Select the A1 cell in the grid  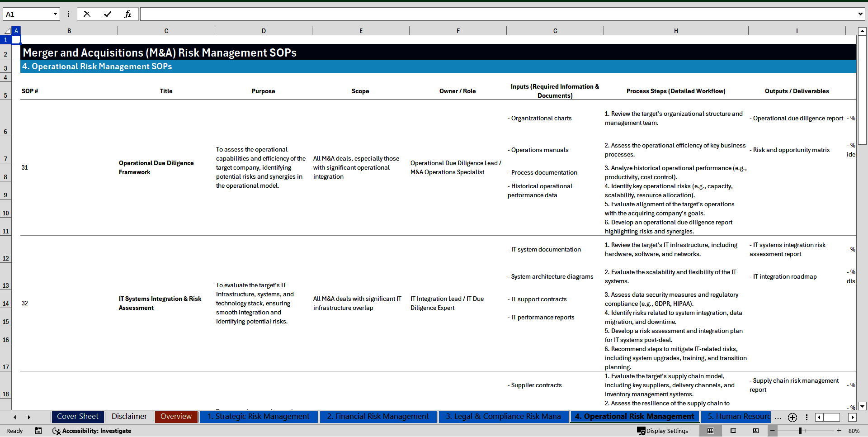click(16, 40)
